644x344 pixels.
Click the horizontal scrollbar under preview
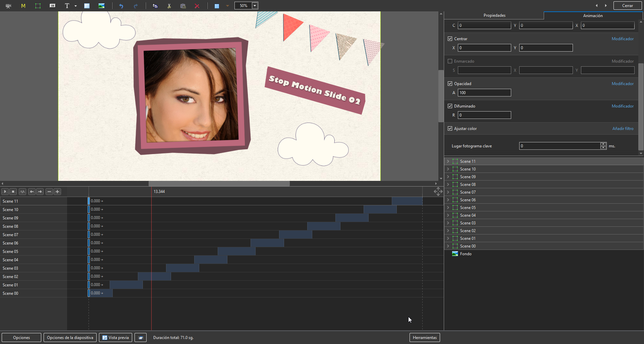point(219,184)
